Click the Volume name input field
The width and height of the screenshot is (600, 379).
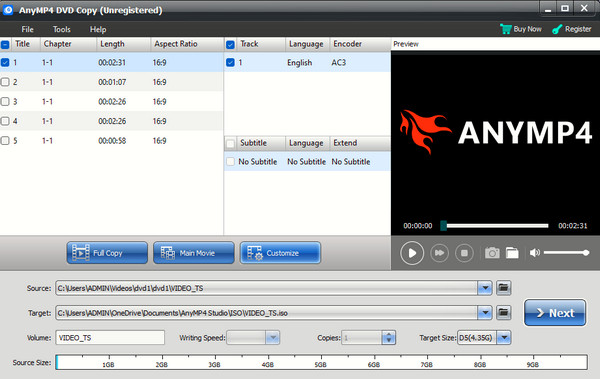(110, 338)
